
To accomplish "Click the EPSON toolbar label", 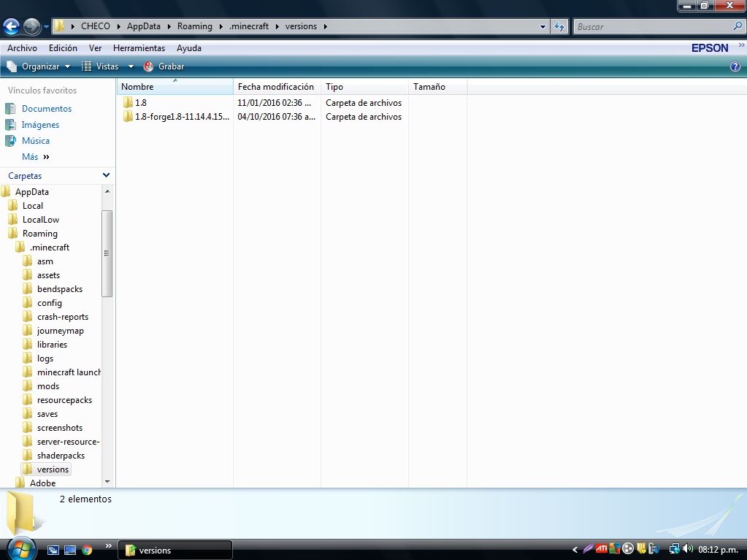I will pos(710,48).
